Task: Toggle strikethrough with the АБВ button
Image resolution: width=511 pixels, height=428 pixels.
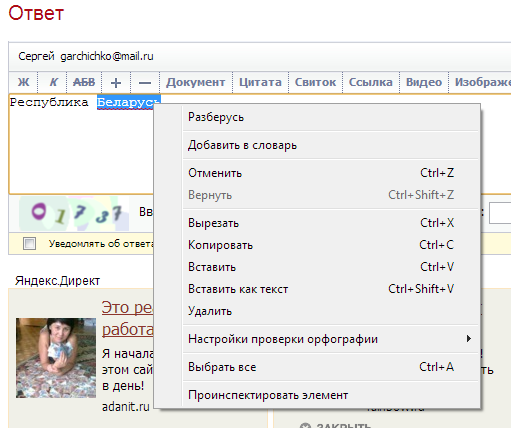Action: click(84, 82)
